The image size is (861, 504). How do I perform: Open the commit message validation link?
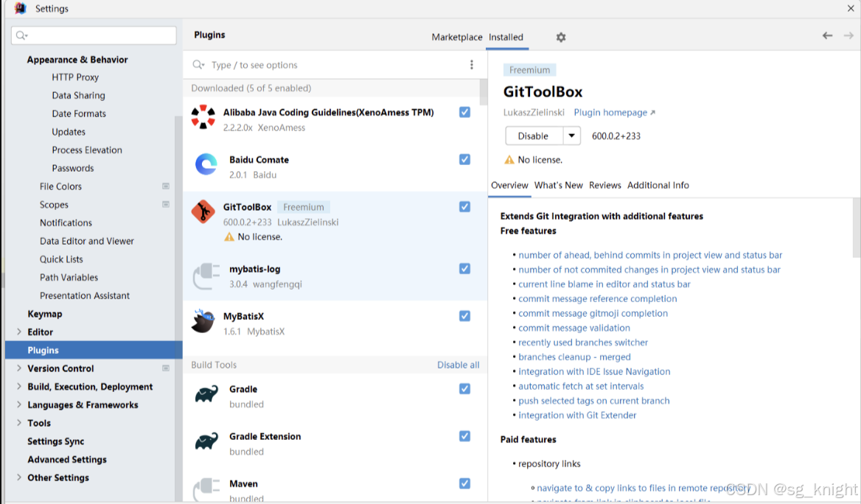[574, 328]
